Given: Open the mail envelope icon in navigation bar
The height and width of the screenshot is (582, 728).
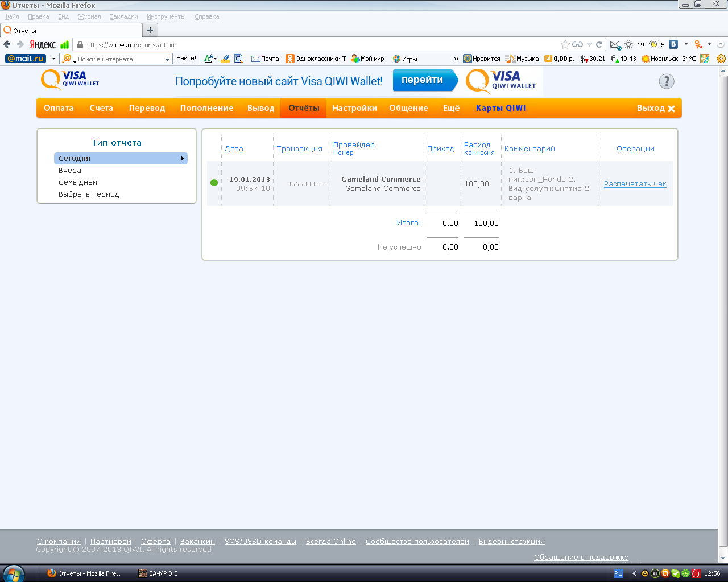Looking at the screenshot, I should 615,44.
